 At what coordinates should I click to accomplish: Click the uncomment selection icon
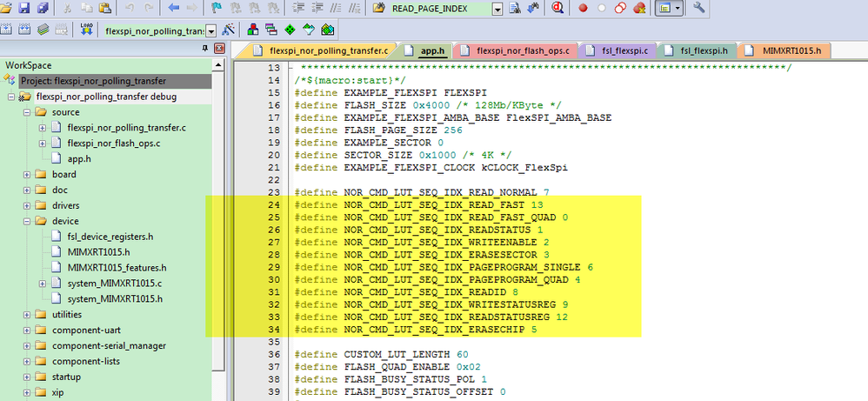(x=354, y=8)
